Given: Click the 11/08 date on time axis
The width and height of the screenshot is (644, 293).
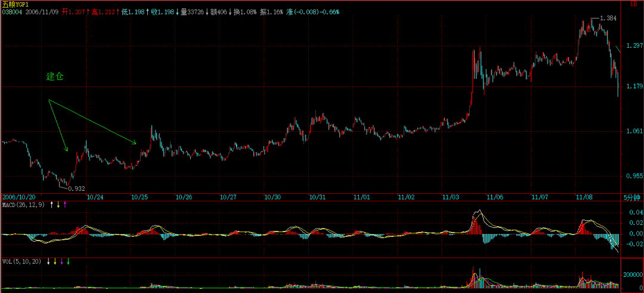Looking at the screenshot, I should (584, 198).
